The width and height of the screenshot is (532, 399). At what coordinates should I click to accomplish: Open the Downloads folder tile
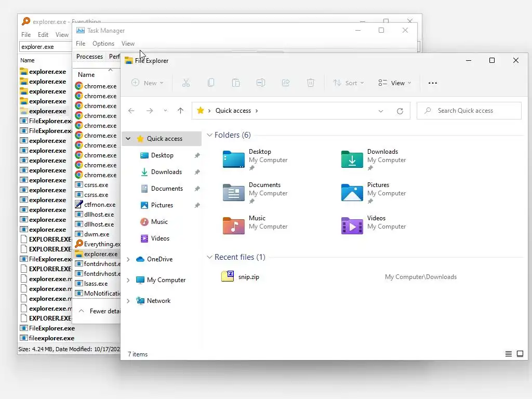click(x=374, y=159)
